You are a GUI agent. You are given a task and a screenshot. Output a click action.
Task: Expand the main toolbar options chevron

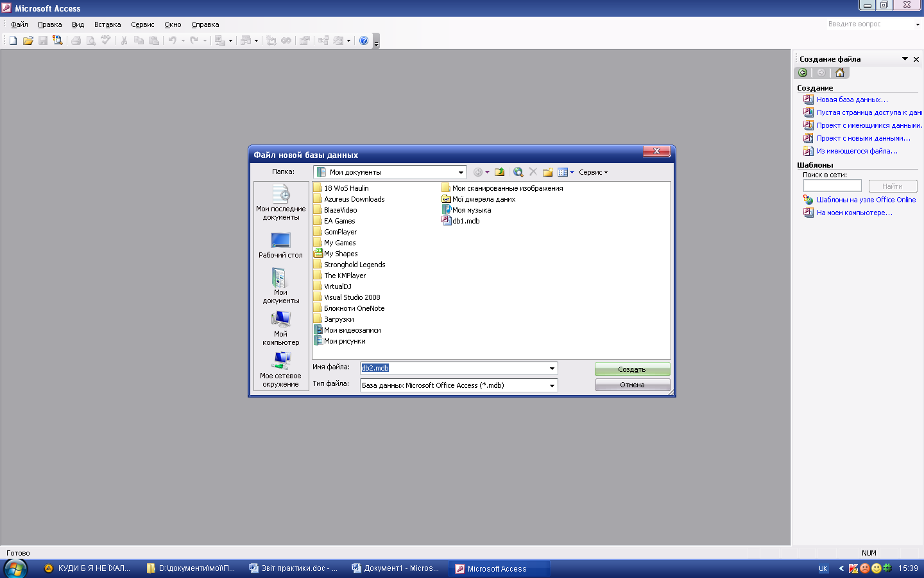pyautogui.click(x=377, y=41)
